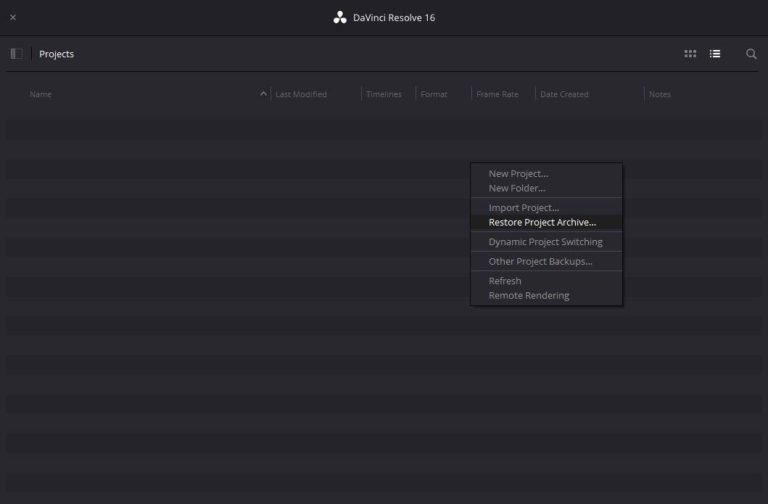This screenshot has height=504, width=768.
Task: Click the DaVinci Resolve logo icon
Action: tap(339, 17)
